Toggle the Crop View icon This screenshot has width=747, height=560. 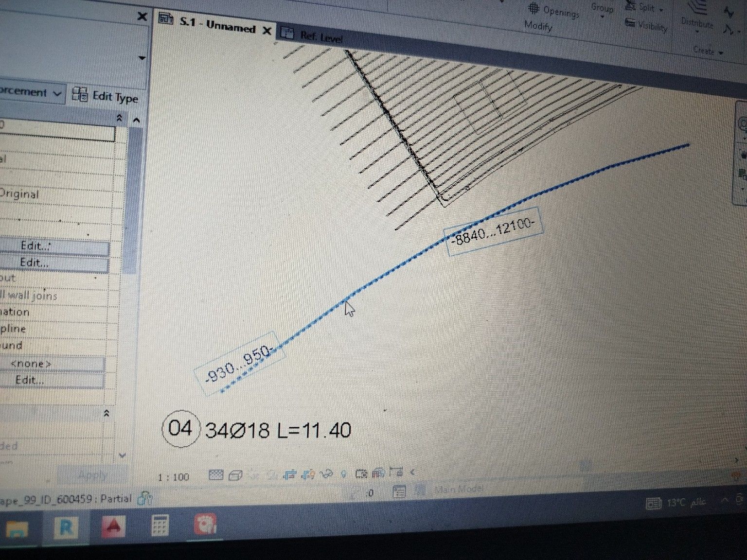tap(290, 474)
